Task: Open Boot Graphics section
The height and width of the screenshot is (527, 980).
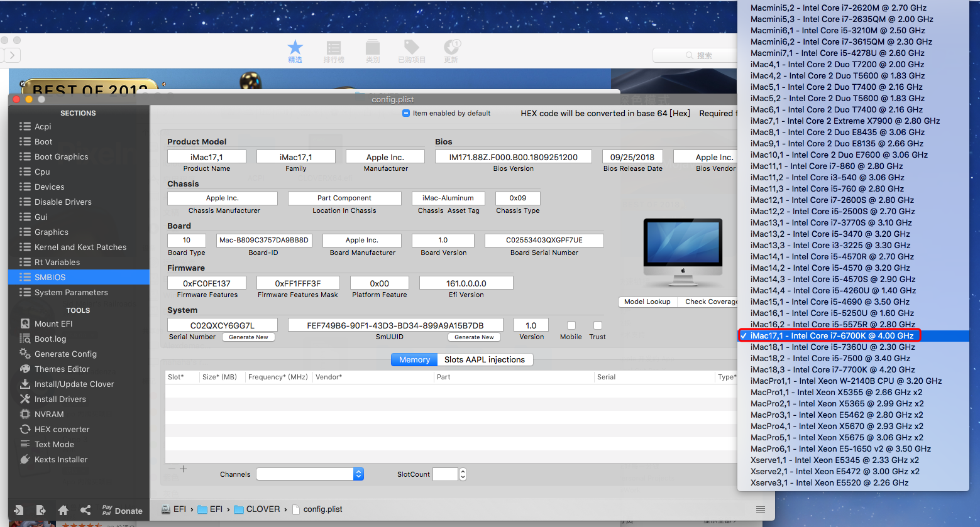Action: pos(79,156)
